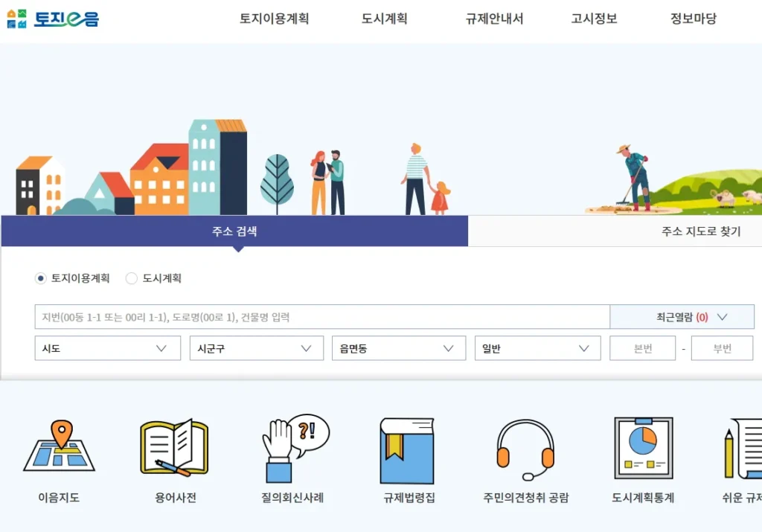This screenshot has height=532, width=762.
Task: Open the 규제법령집 blue book icon
Action: [x=407, y=450]
